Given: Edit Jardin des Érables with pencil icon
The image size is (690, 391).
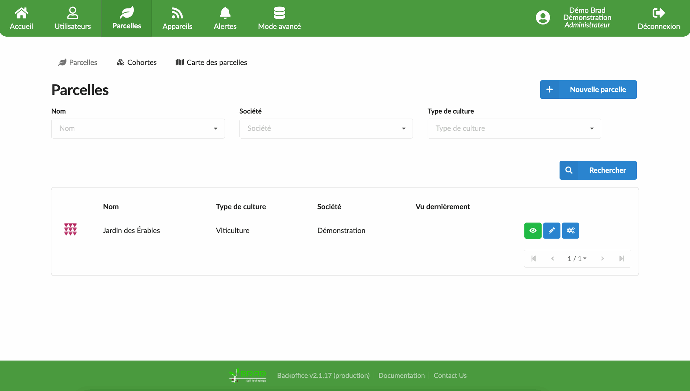Looking at the screenshot, I should (x=551, y=230).
